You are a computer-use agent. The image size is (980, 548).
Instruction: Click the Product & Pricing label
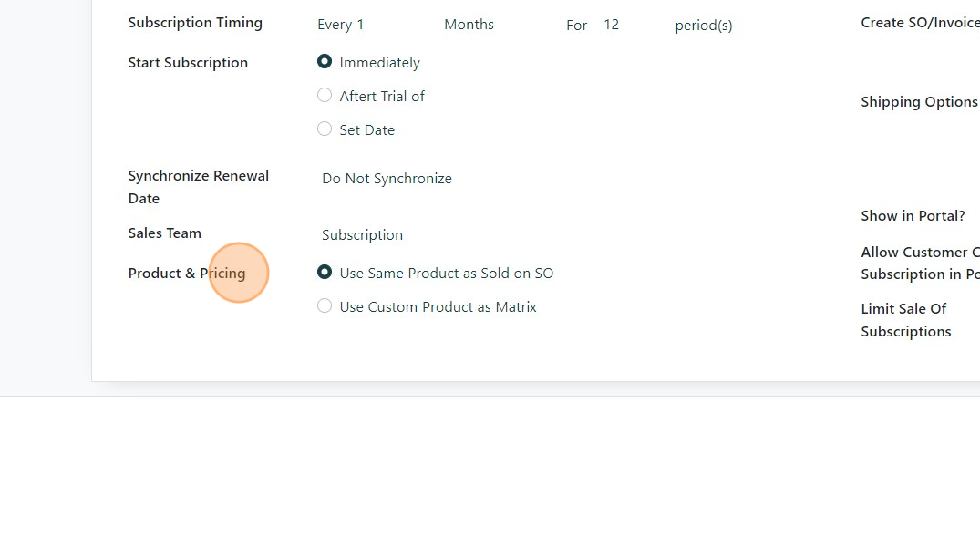187,274
